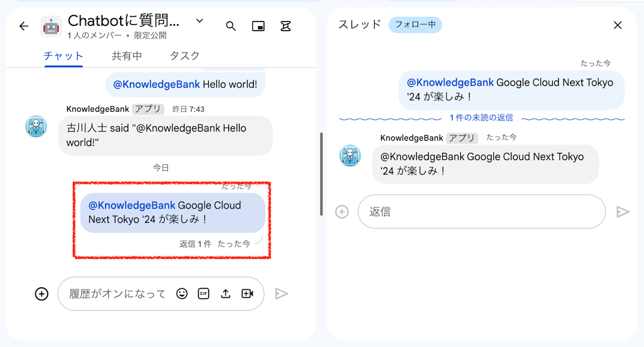Click the アプリ badge dated 昨日 7:43

tap(148, 109)
